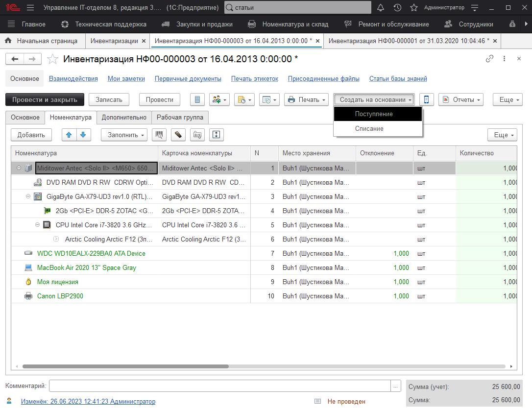Click the mobile device icon button
Image resolution: width=532 pixels, height=412 pixels.
[x=427, y=99]
